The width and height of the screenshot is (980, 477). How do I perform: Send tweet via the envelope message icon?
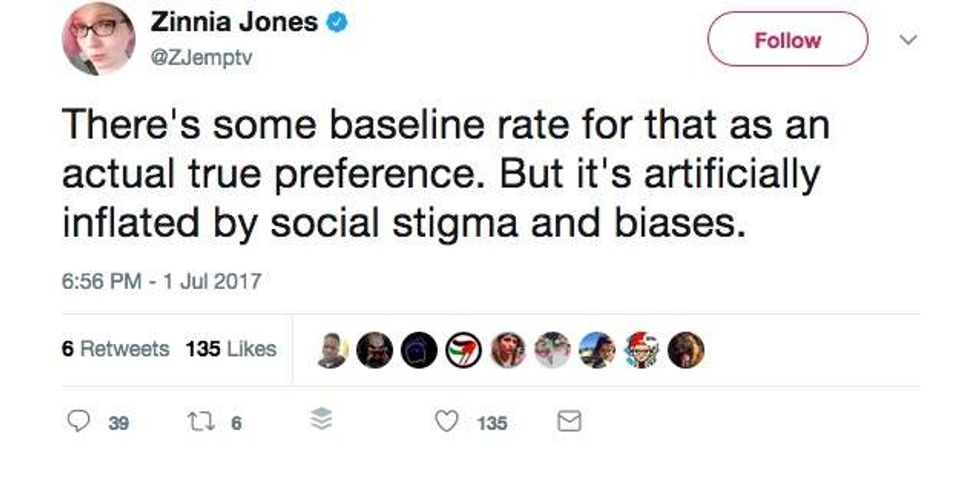tap(567, 423)
